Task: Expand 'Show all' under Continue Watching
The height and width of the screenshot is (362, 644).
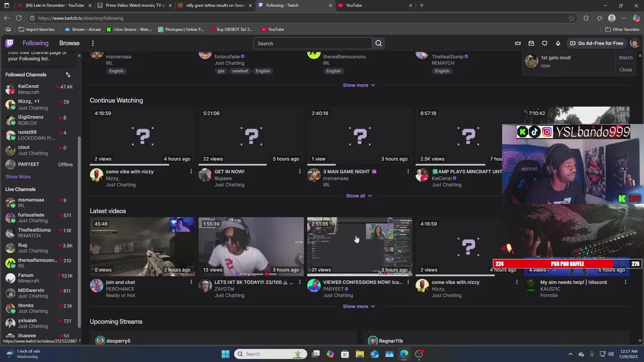Action: [x=359, y=196]
